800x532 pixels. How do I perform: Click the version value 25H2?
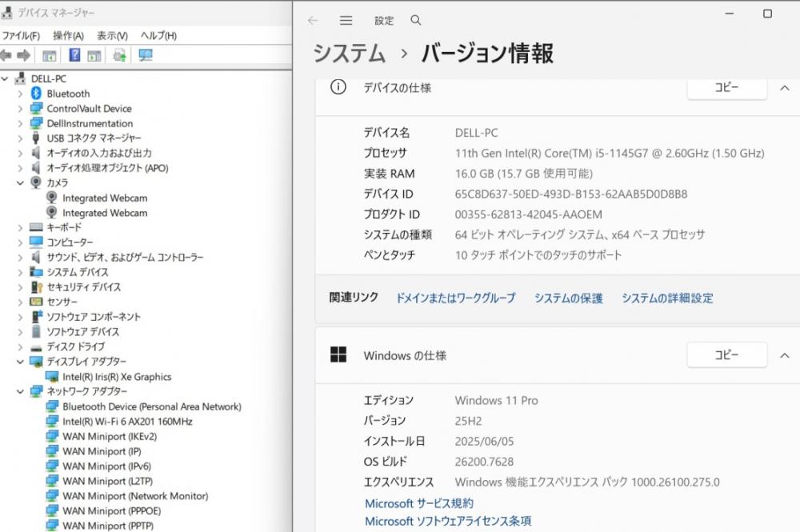coord(468,421)
